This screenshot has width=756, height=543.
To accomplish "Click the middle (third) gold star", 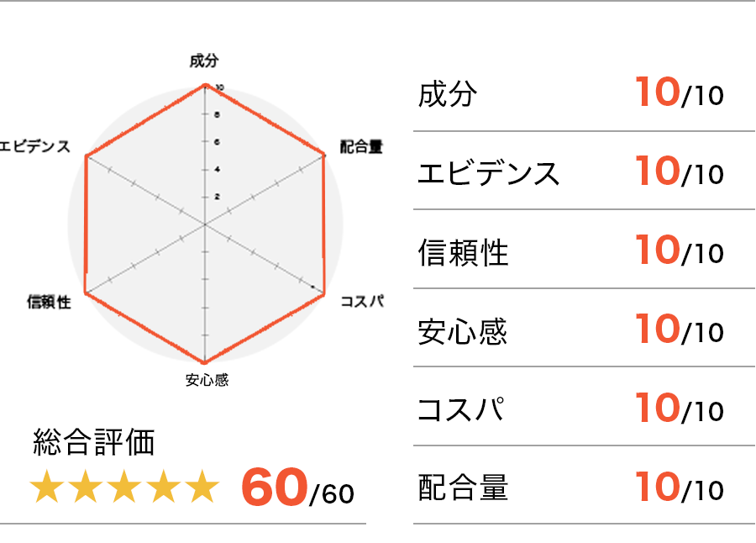I will point(124,489).
